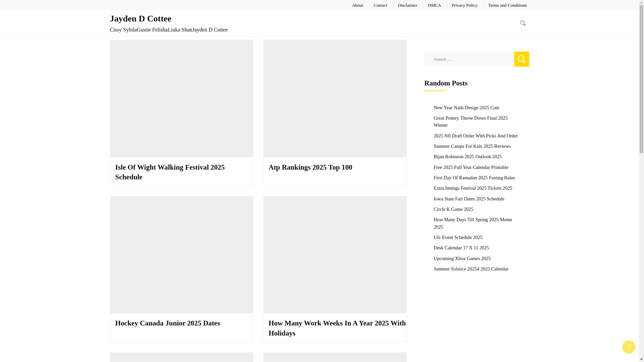The height and width of the screenshot is (362, 644).
Task: Open Isle Of Wight Walking Festival 2025 Schedule post
Action: coord(170,172)
